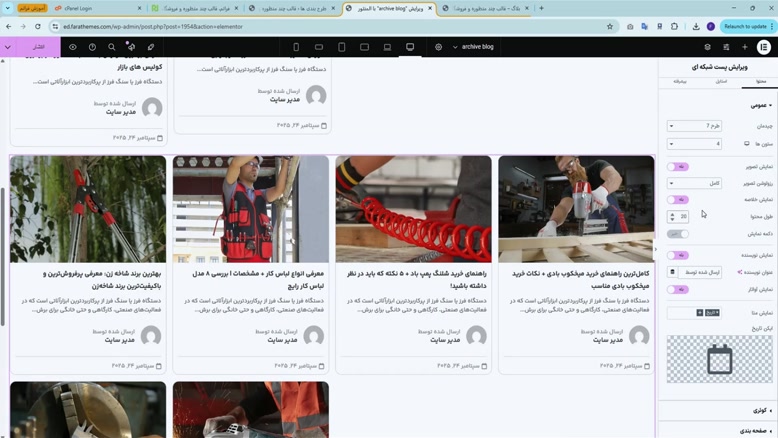778x438 pixels.
Task: Toggle the نمایش تصویر switch
Action: tap(679, 167)
